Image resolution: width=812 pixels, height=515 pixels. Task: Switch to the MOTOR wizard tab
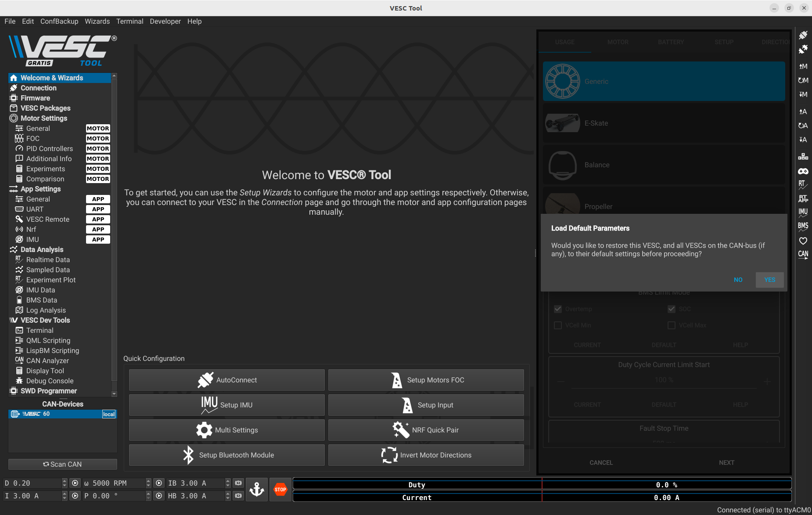coord(618,42)
